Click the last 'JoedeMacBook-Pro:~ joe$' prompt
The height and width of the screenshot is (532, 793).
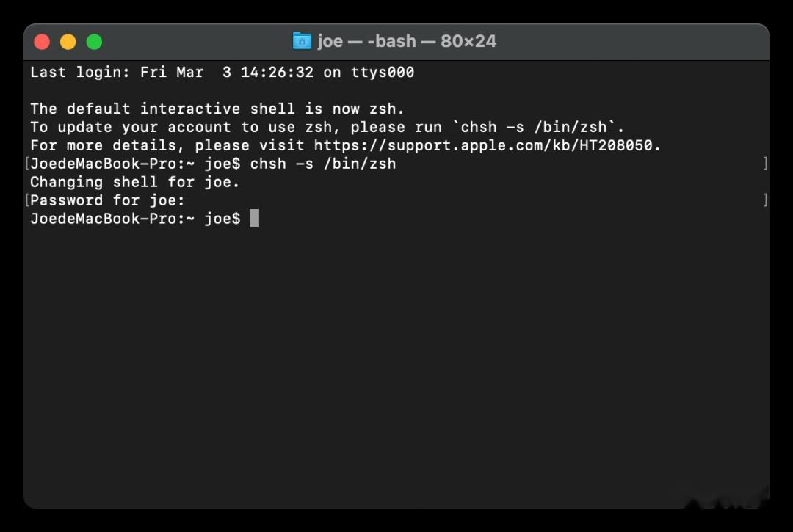[135, 218]
